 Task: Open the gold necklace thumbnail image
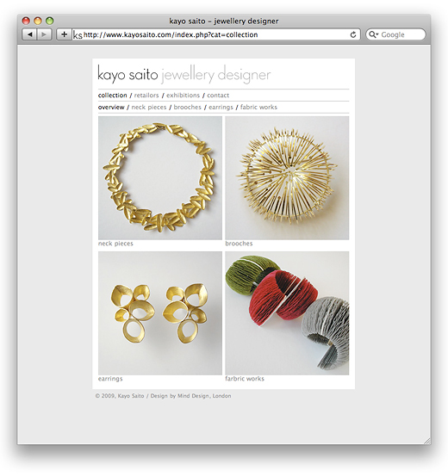click(x=160, y=178)
